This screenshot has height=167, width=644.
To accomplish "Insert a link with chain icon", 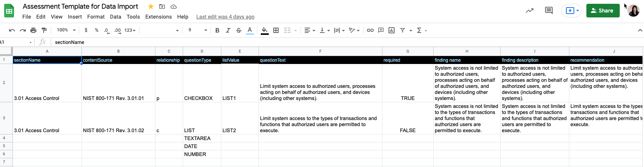I will coord(370,30).
